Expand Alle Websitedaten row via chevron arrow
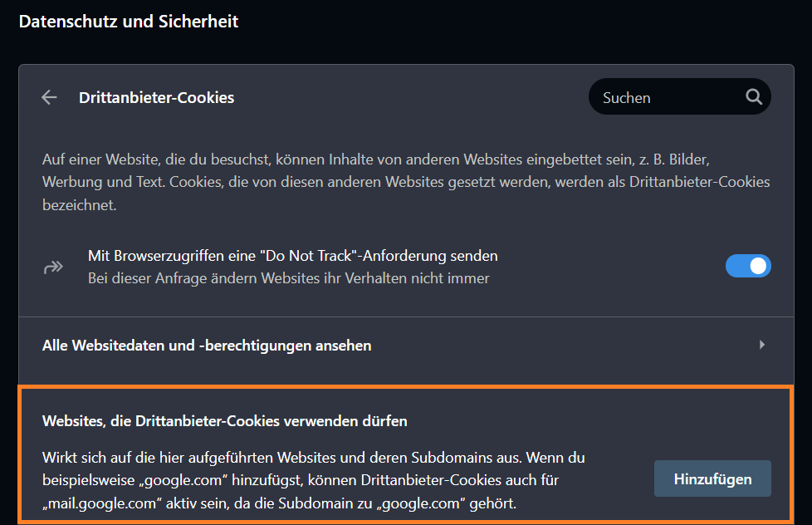This screenshot has height=525, width=812. pos(761,345)
